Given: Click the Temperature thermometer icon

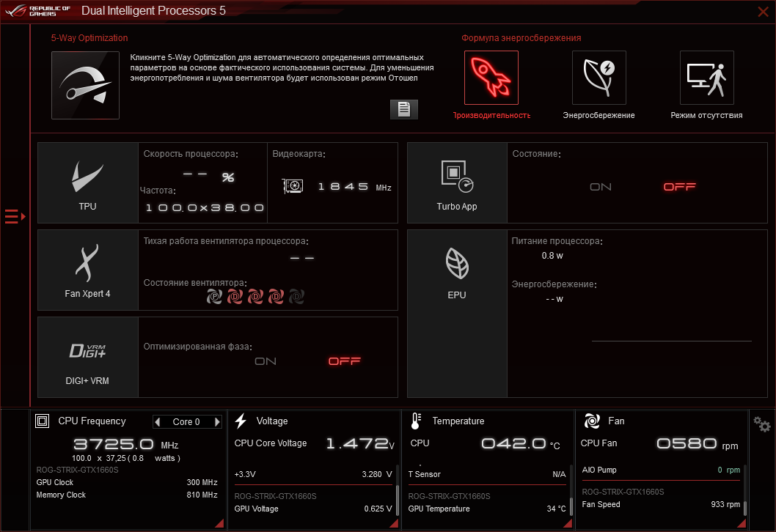Looking at the screenshot, I should click(416, 421).
